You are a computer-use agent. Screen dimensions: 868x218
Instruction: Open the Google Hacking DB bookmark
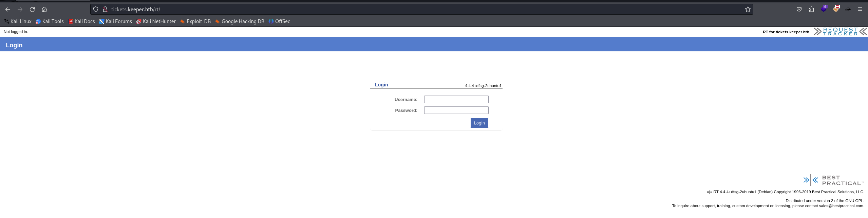[240, 21]
